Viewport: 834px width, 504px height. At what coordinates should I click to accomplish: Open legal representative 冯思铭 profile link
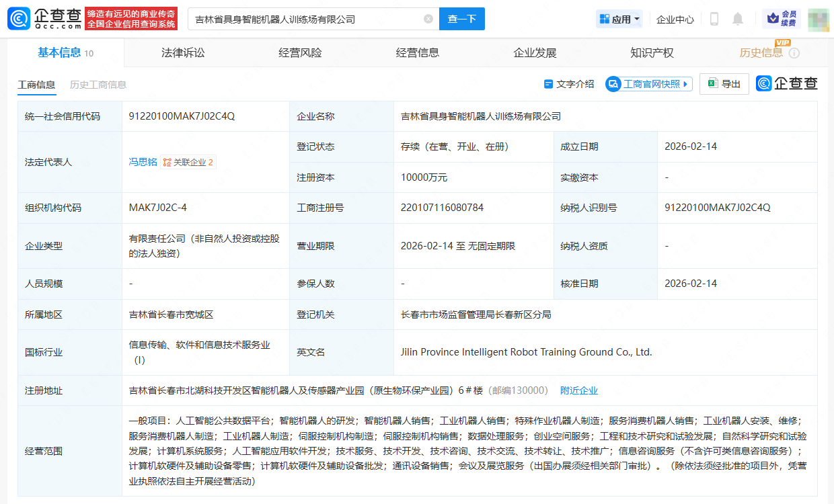pyautogui.click(x=143, y=162)
